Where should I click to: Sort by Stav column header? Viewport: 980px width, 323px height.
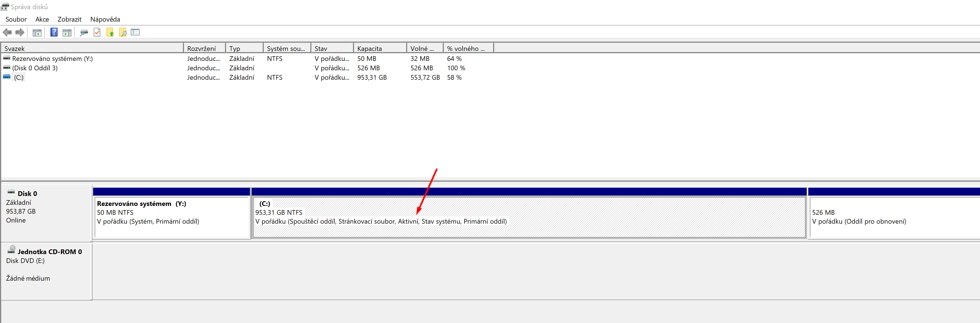click(332, 48)
